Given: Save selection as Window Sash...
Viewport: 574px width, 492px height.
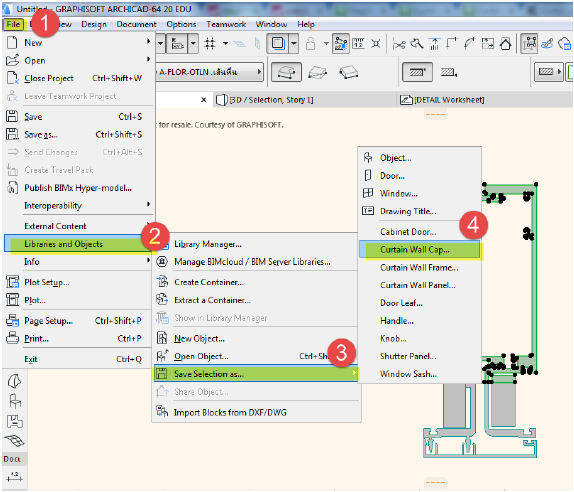Looking at the screenshot, I should 420,374.
